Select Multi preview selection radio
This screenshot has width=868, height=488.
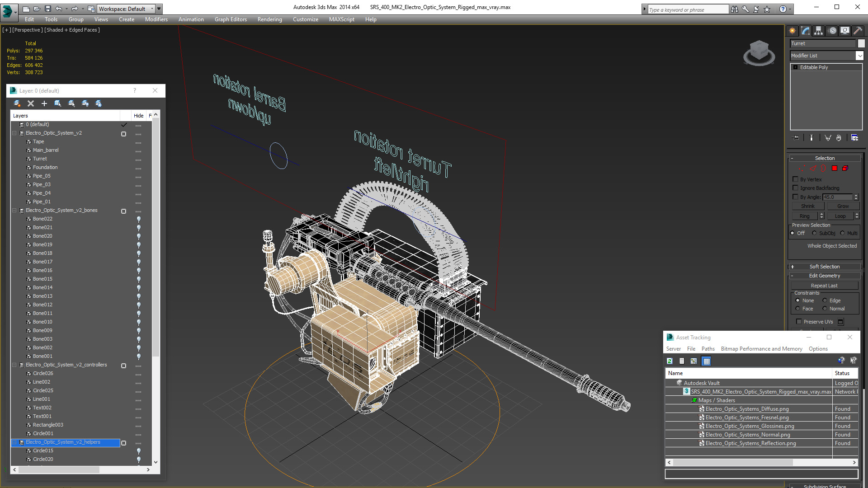click(x=843, y=233)
